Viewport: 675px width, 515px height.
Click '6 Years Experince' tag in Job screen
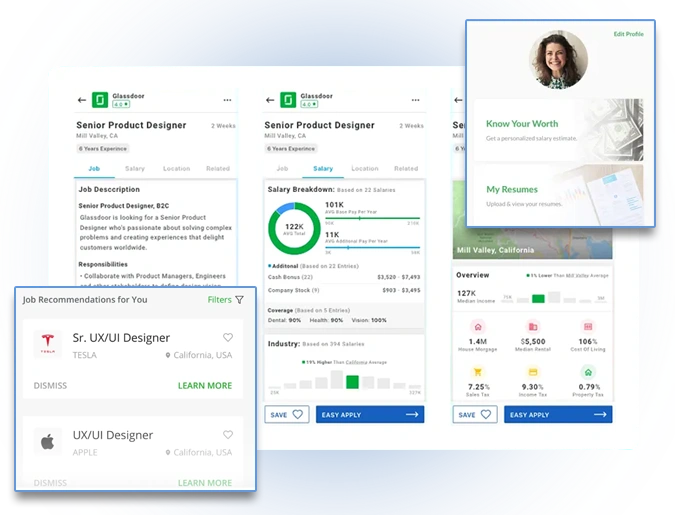pyautogui.click(x=103, y=149)
